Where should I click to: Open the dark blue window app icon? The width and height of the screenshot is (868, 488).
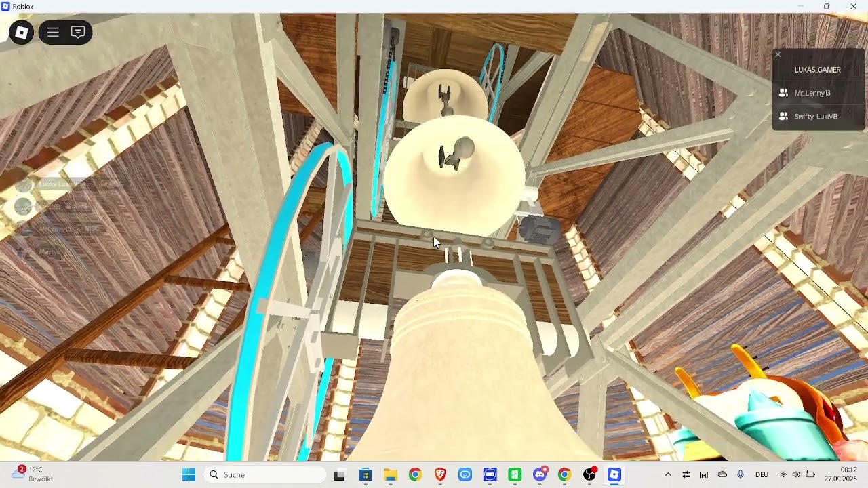(x=490, y=475)
